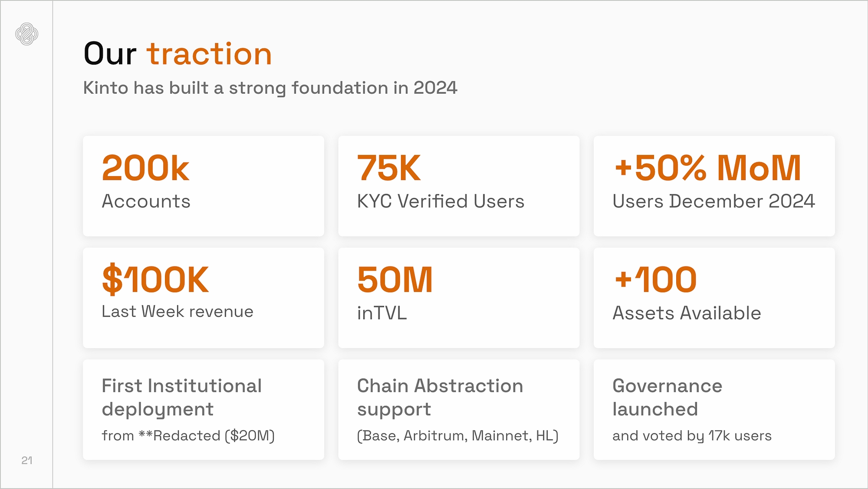This screenshot has width=868, height=489.
Task: Click the subtitle about Kinto's 2024 foundation
Action: tap(270, 88)
